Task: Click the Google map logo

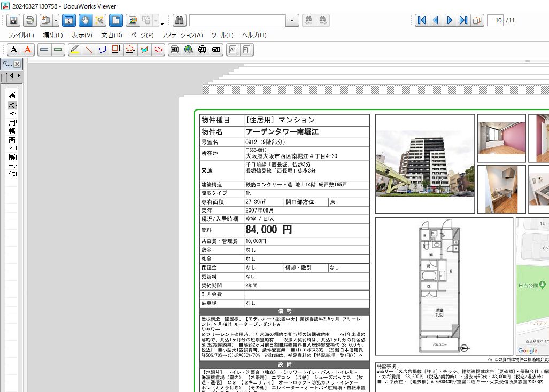Action: [528, 351]
